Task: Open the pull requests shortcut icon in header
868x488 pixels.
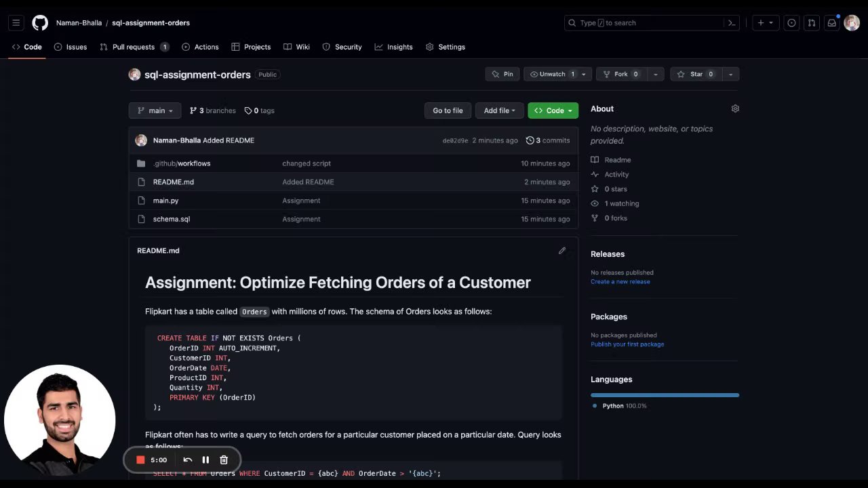Action: (811, 23)
